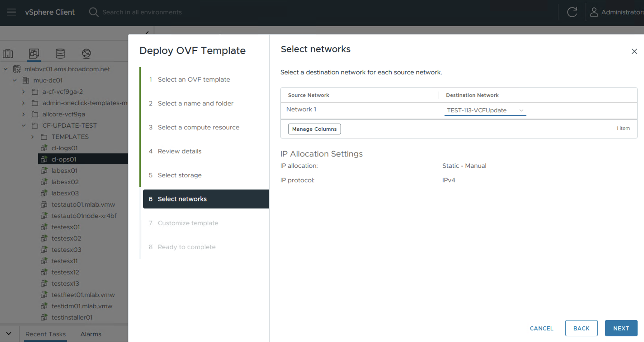
Task: Open Hosts and Clusters inventory view
Action: click(x=8, y=54)
